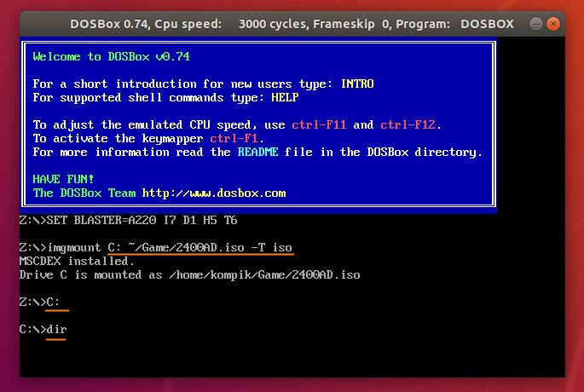Click the yellow HELP command word
This screenshot has height=392, width=584.
(x=285, y=97)
